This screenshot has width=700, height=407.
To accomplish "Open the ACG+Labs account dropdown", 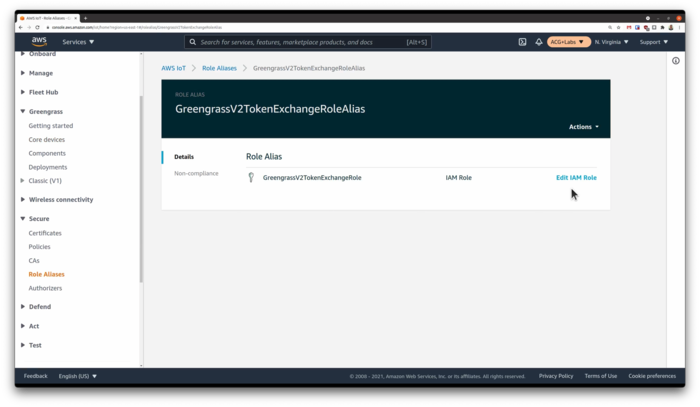I will click(x=567, y=42).
